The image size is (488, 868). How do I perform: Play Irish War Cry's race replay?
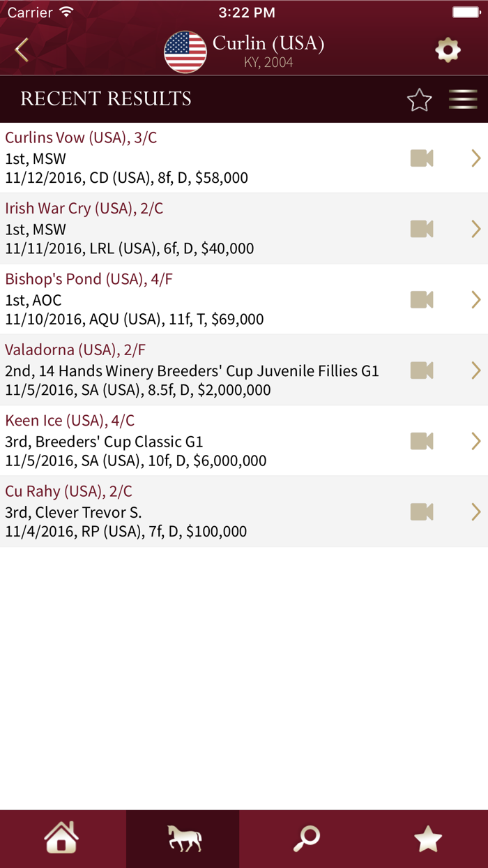[422, 229]
